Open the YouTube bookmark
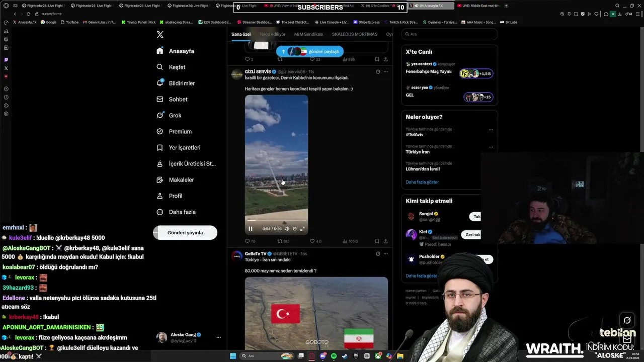Image resolution: width=644 pixels, height=362 pixels. (x=69, y=22)
